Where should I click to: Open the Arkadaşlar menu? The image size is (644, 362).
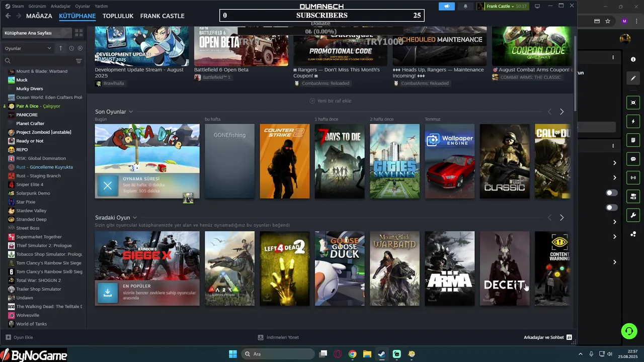[61, 6]
